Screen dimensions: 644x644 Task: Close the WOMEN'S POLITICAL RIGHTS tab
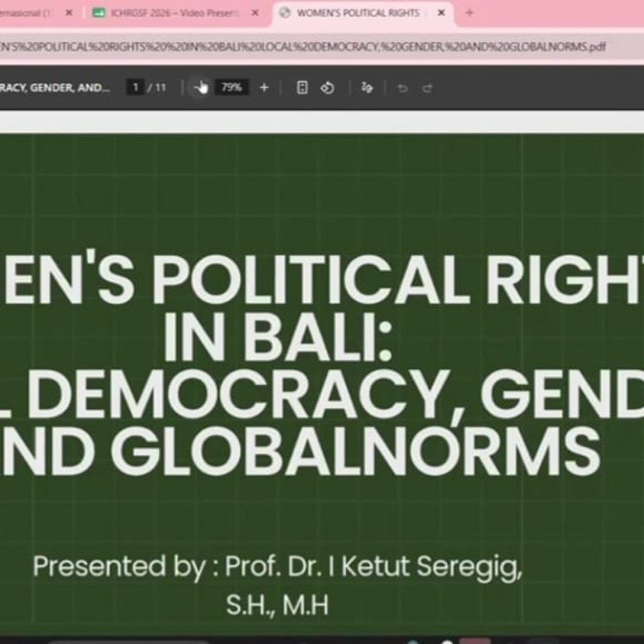441,13
